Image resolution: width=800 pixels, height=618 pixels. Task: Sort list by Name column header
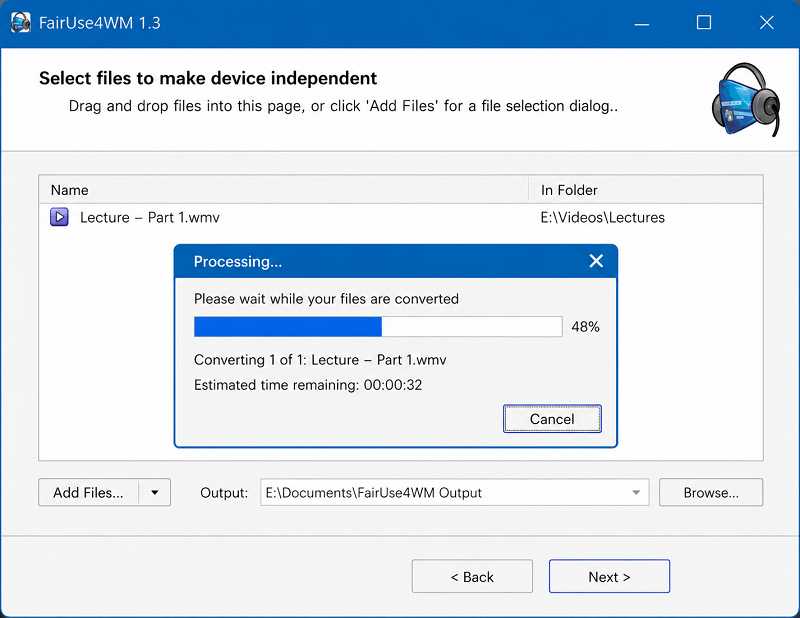click(284, 190)
